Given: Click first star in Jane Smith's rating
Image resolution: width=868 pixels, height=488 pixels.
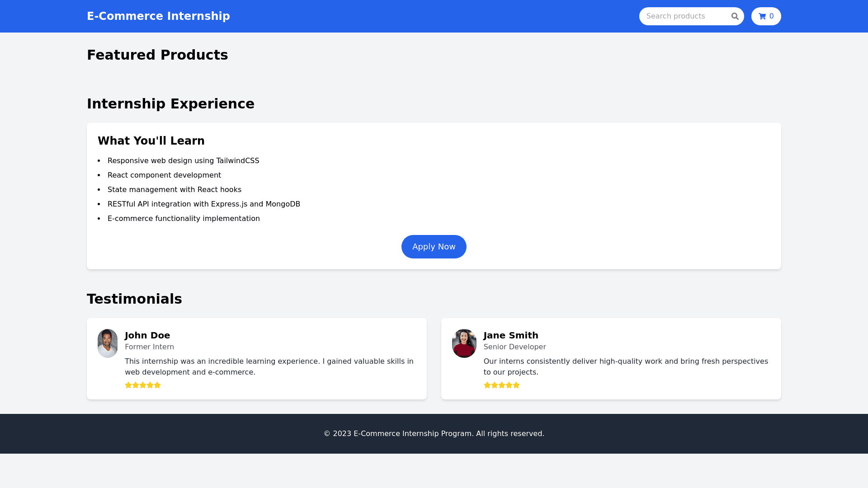Looking at the screenshot, I should [x=487, y=385].
